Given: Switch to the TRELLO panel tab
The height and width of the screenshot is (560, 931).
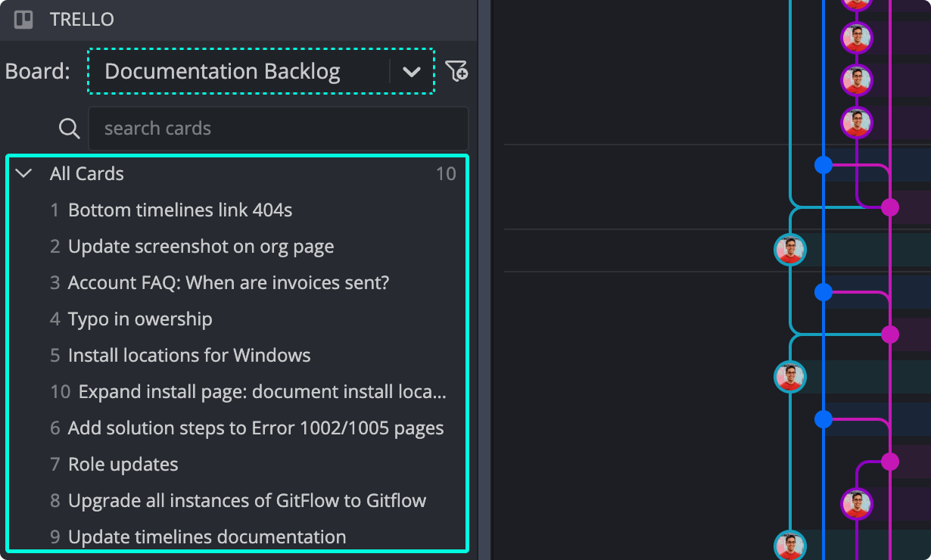Looking at the screenshot, I should [82, 20].
